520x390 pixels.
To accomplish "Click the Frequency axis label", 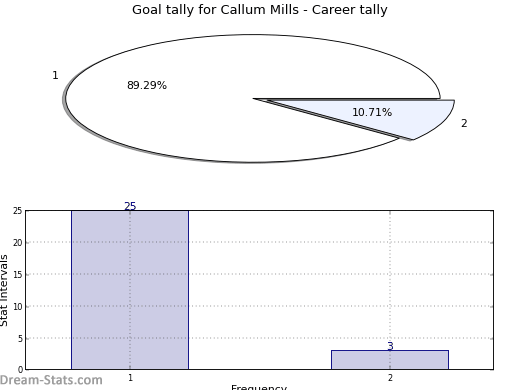I will 259,387.
